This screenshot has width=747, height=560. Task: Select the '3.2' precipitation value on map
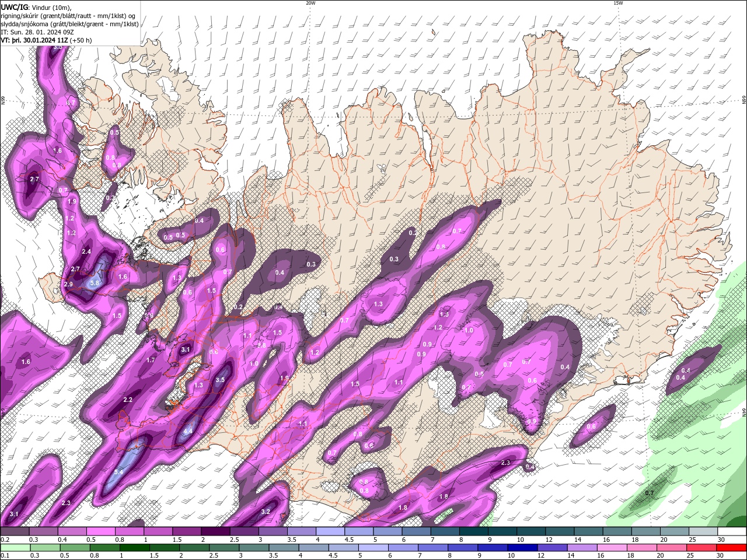(266, 512)
